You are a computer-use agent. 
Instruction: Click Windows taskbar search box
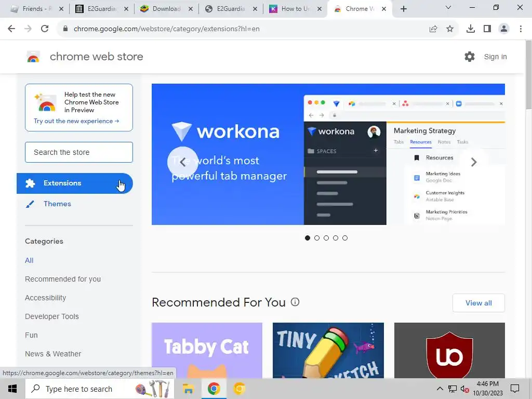click(100, 389)
